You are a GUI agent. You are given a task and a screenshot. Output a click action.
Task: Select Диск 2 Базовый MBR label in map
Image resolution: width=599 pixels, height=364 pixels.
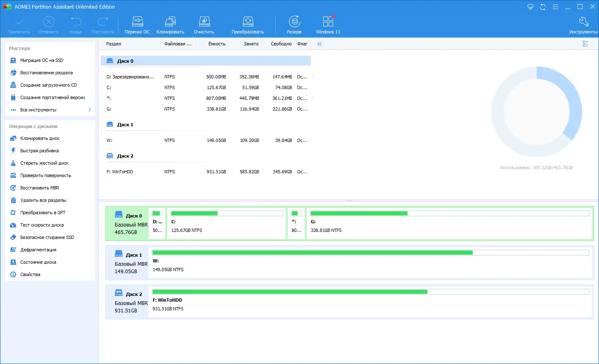(127, 302)
